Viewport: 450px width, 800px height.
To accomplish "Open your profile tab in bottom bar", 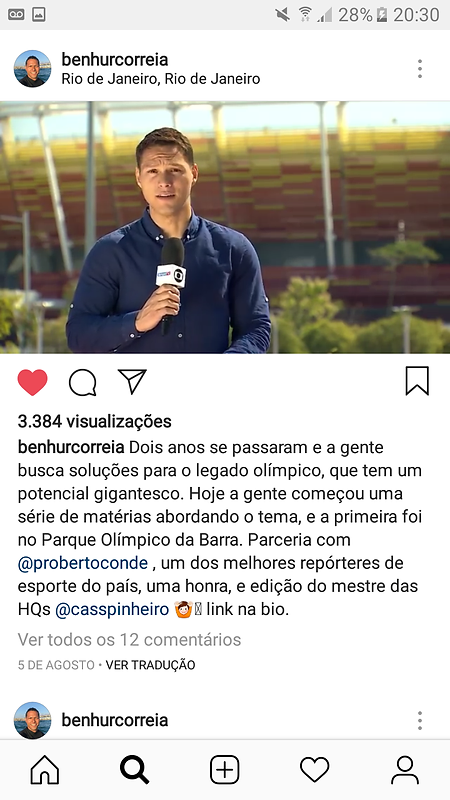I will pos(405,770).
